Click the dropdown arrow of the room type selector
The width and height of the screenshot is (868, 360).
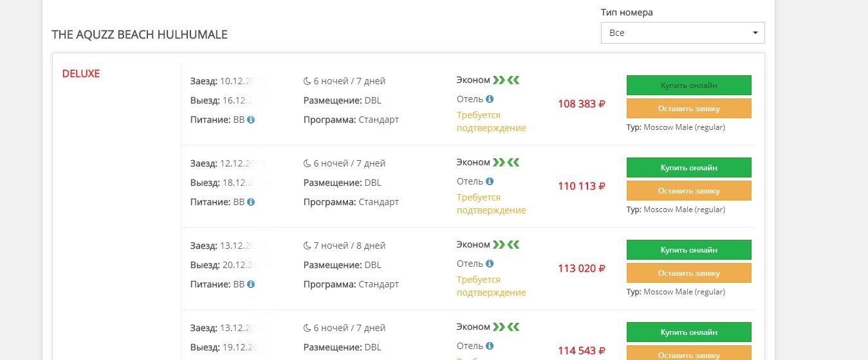click(x=755, y=33)
